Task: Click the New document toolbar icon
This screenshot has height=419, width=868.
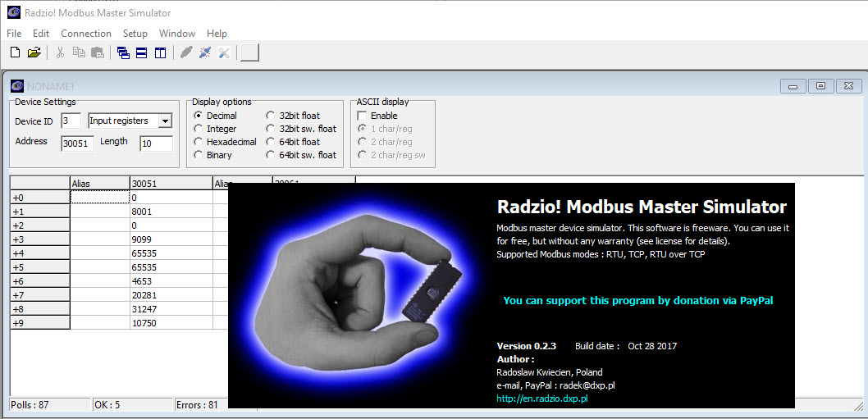Action: point(16,52)
